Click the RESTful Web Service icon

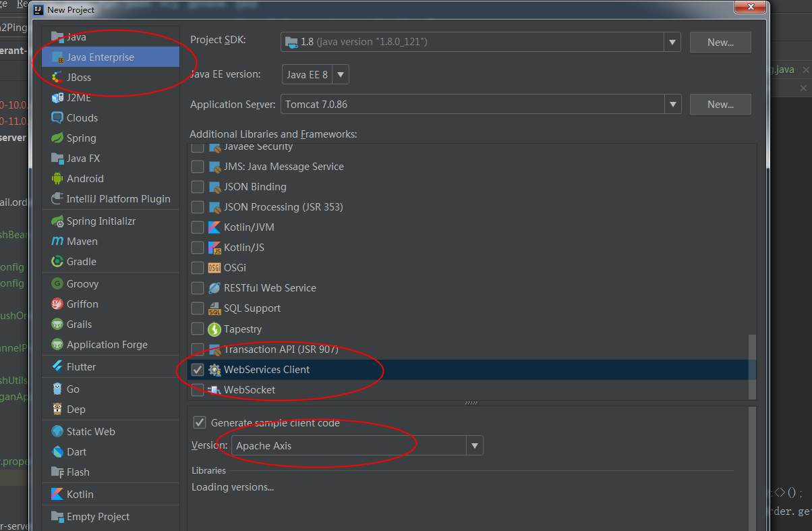tap(214, 288)
